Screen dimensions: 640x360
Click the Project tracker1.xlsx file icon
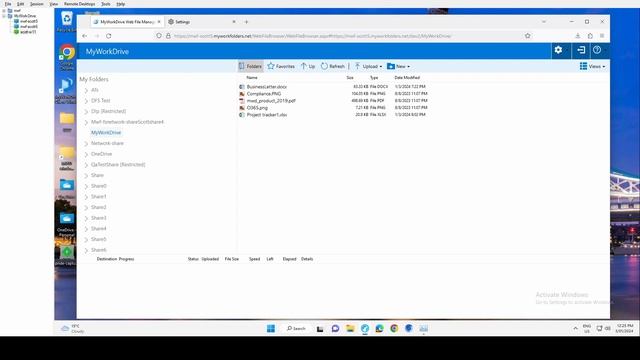tap(242, 115)
